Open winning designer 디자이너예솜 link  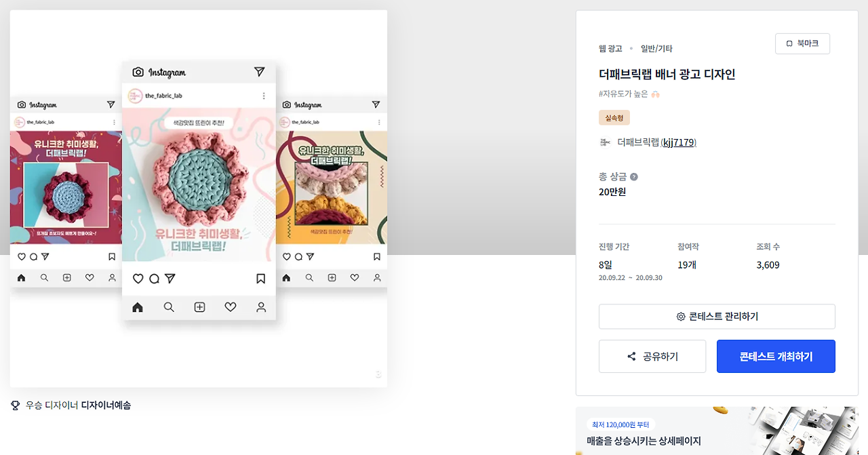[106, 405]
